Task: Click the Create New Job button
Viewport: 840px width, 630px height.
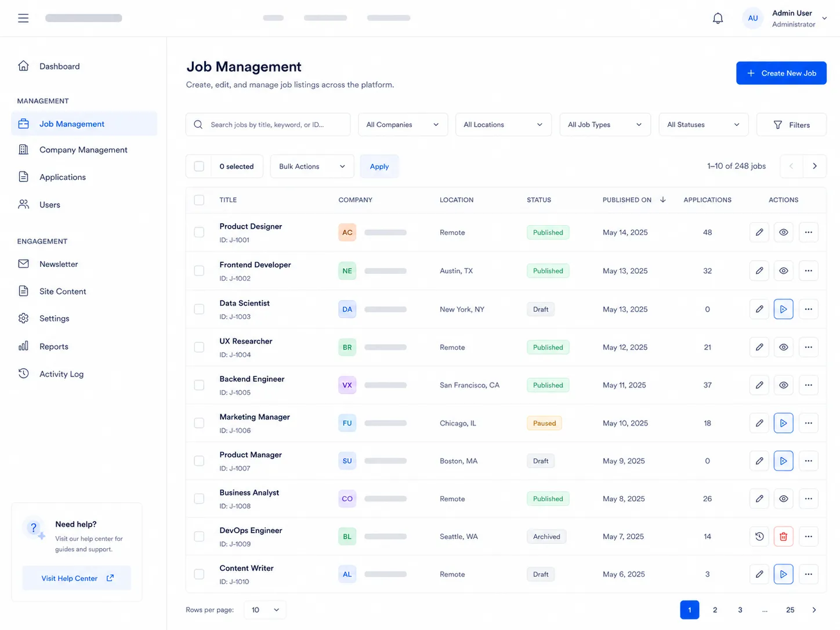Action: (x=781, y=73)
